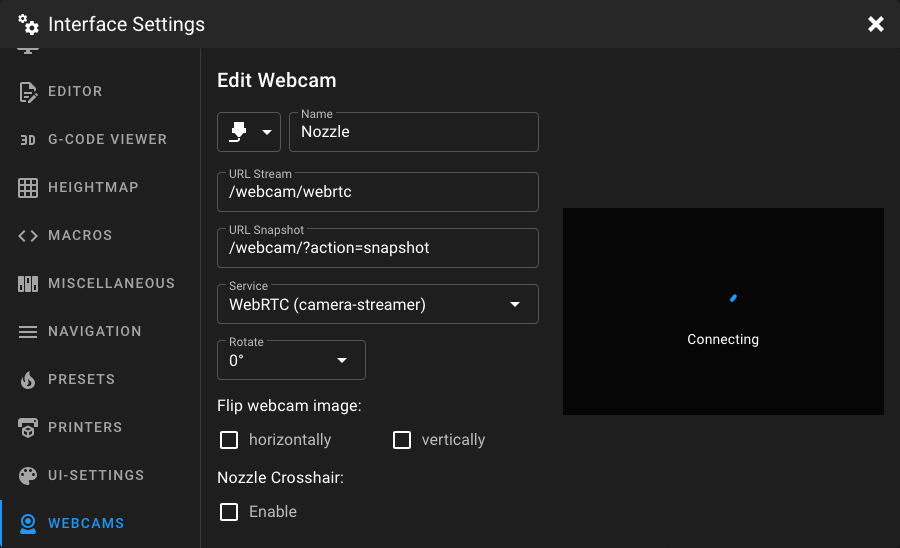This screenshot has width=900, height=548.
Task: Click the WebRTC (camera-streamer) service value
Action: (x=327, y=305)
